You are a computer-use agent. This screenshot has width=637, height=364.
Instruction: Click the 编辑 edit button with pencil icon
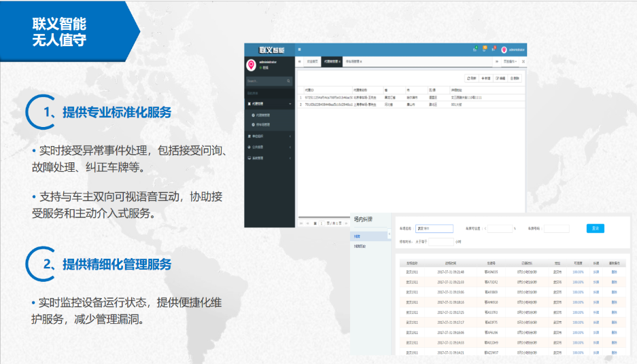click(500, 78)
